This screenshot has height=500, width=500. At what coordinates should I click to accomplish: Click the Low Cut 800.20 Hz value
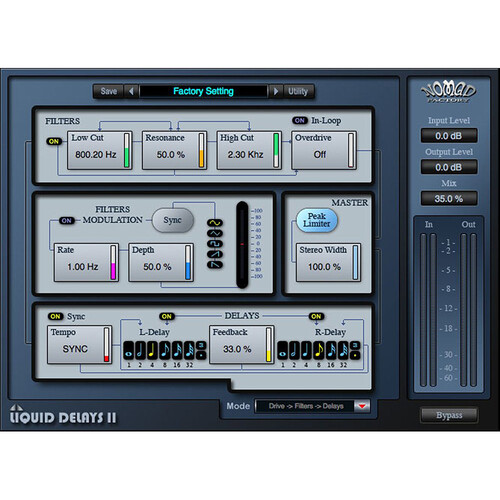tap(96, 155)
